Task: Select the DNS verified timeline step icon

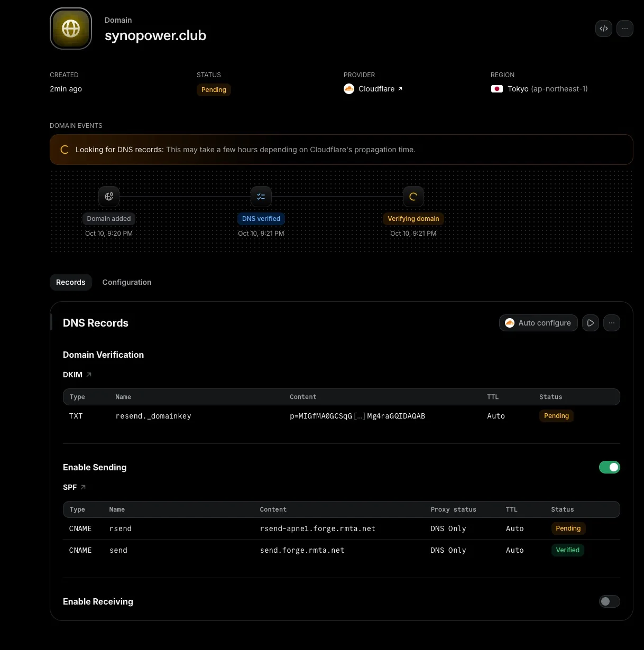Action: [261, 197]
